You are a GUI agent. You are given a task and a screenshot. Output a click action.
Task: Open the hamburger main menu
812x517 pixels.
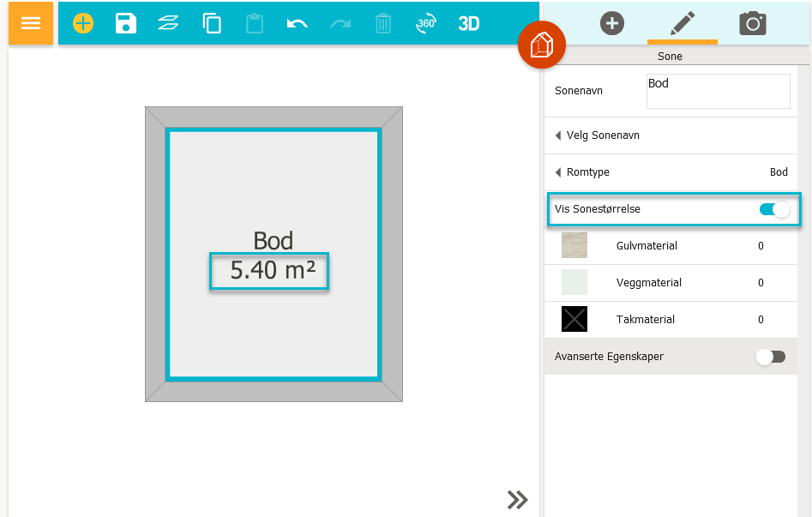[x=31, y=23]
